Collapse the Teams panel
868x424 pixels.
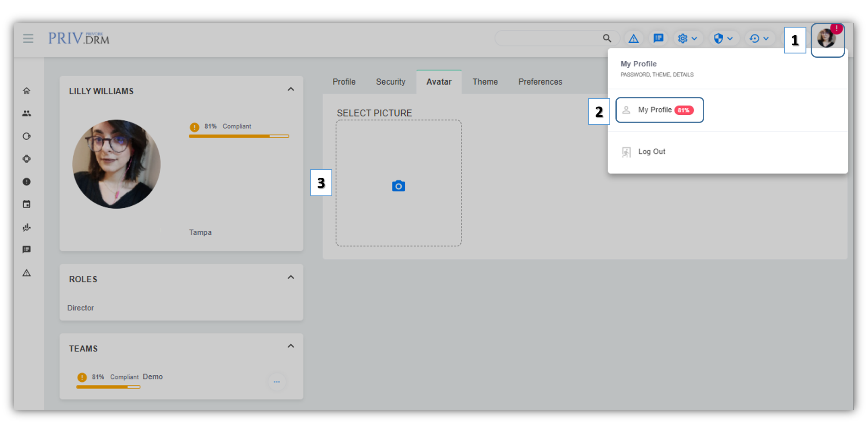291,346
